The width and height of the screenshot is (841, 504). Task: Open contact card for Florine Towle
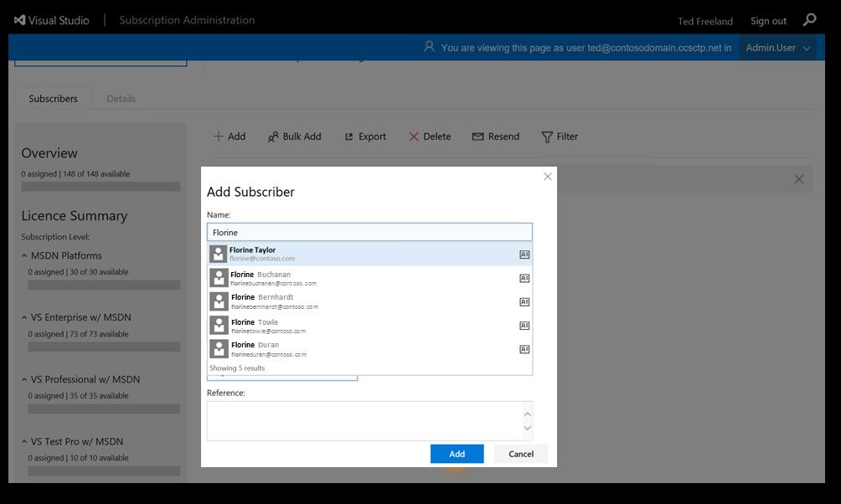pyautogui.click(x=524, y=326)
